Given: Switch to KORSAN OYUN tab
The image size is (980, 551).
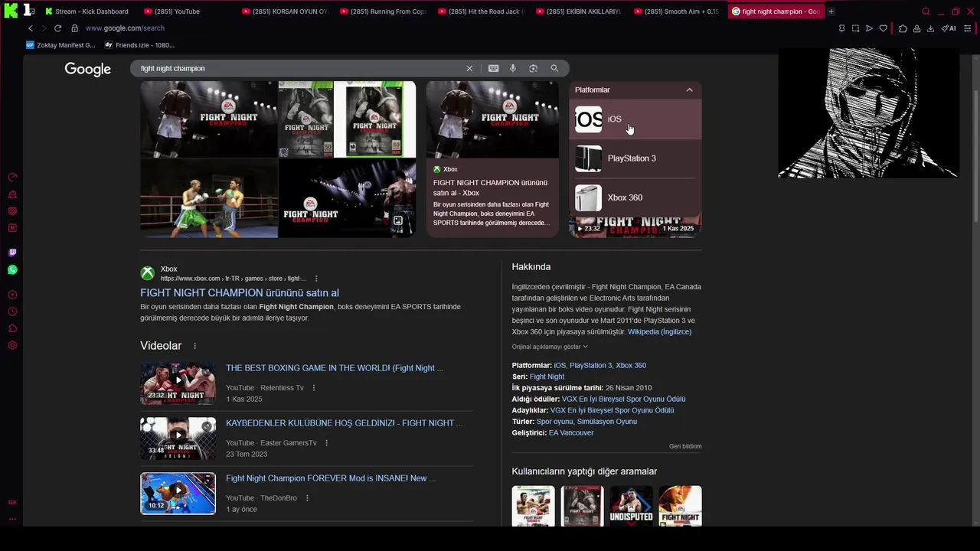Looking at the screenshot, I should 286,11.
